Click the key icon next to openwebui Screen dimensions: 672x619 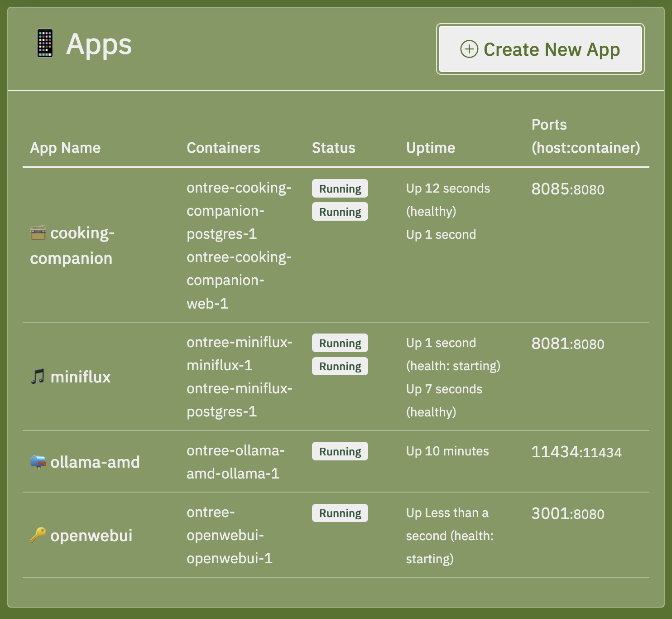(x=38, y=535)
